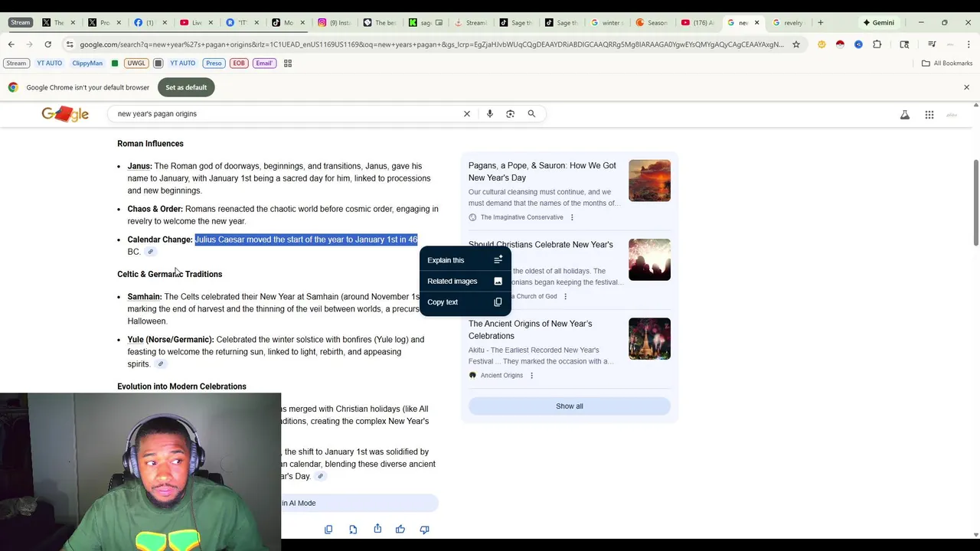Screen dimensions: 980x551
Task: Dismiss the default browser notification bar
Action: click(x=966, y=87)
